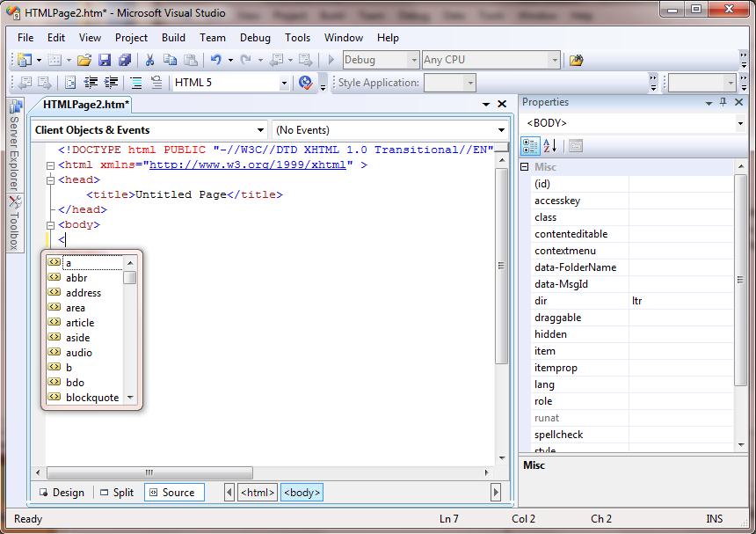Select the html tag navigator button
Image resolution: width=756 pixels, height=534 pixels.
coord(258,493)
